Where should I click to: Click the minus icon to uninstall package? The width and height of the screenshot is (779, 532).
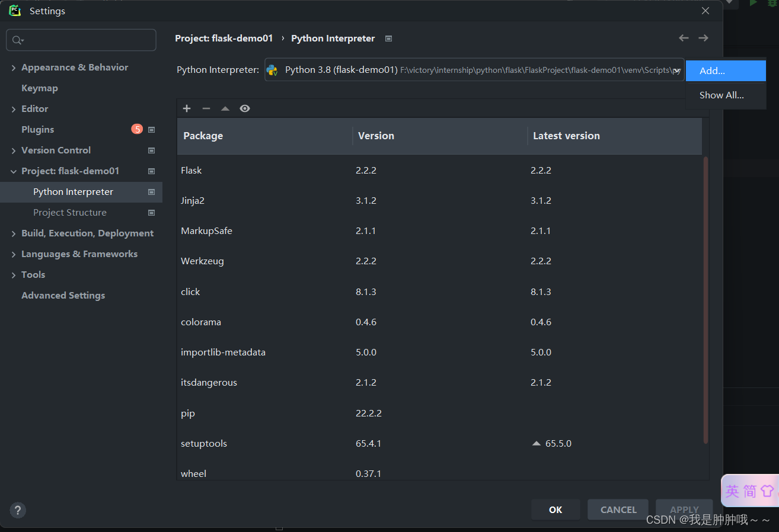coord(206,108)
